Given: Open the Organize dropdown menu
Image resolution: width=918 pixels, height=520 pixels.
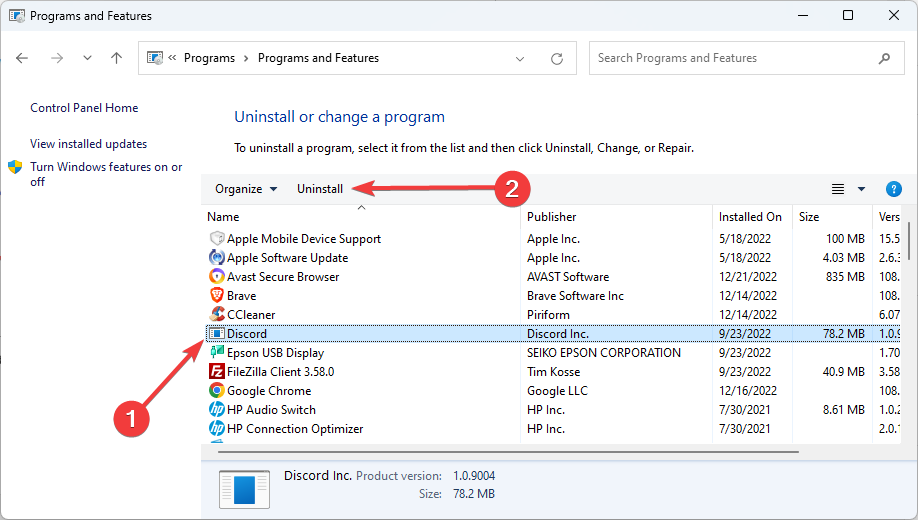Looking at the screenshot, I should 246,189.
